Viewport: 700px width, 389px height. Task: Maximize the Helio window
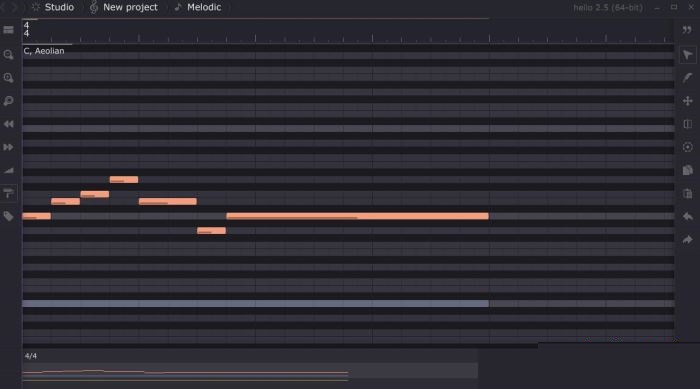(x=674, y=7)
